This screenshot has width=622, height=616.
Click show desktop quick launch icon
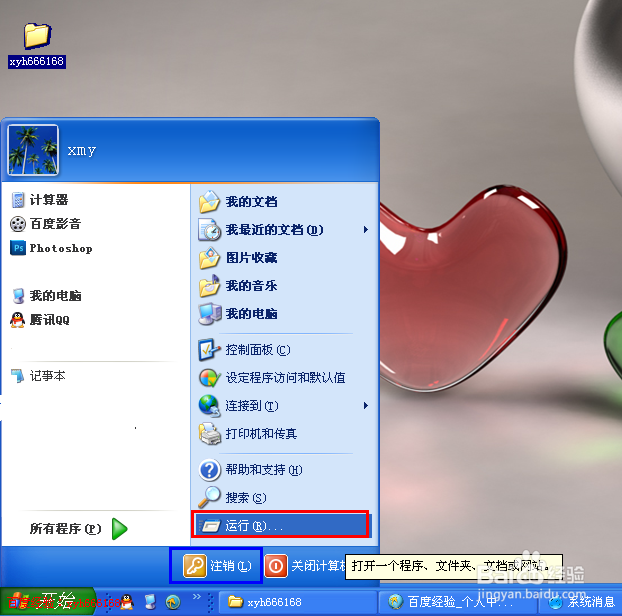[150, 602]
